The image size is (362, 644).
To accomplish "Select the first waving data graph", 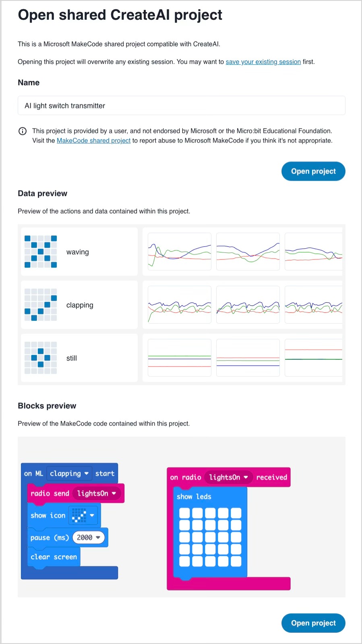I will [179, 251].
